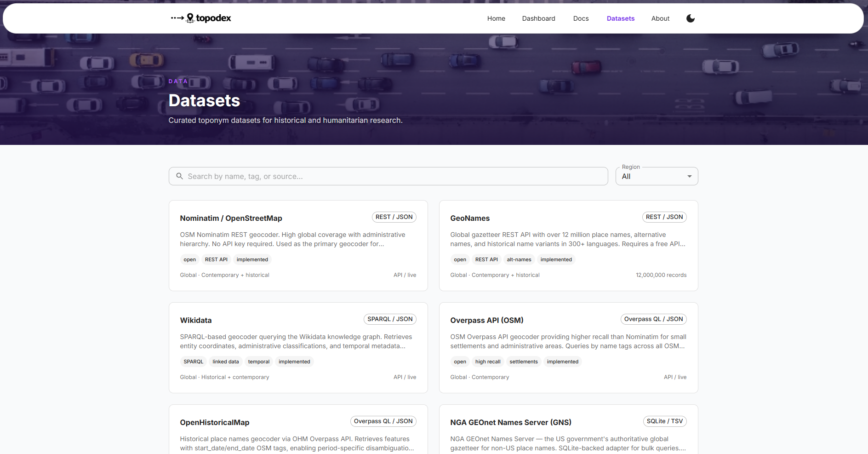Open the Overpass API (OSM) card title

(x=487, y=320)
